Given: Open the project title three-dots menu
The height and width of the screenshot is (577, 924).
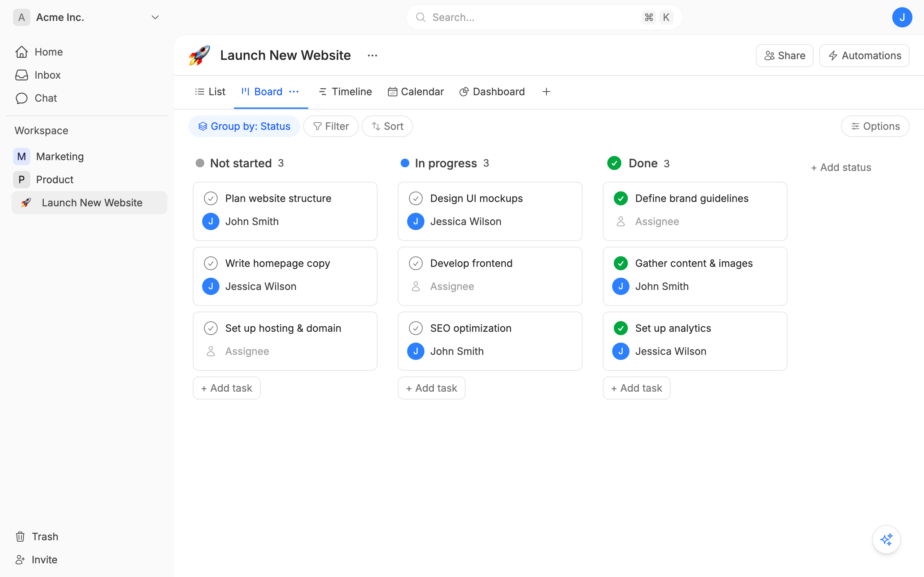Looking at the screenshot, I should coord(372,56).
